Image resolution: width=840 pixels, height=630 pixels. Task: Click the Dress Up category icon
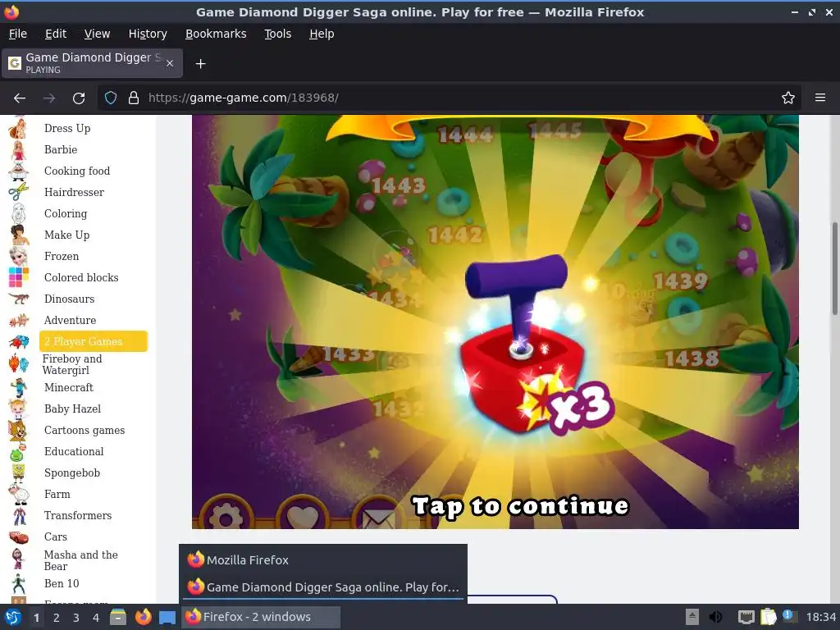click(18, 129)
